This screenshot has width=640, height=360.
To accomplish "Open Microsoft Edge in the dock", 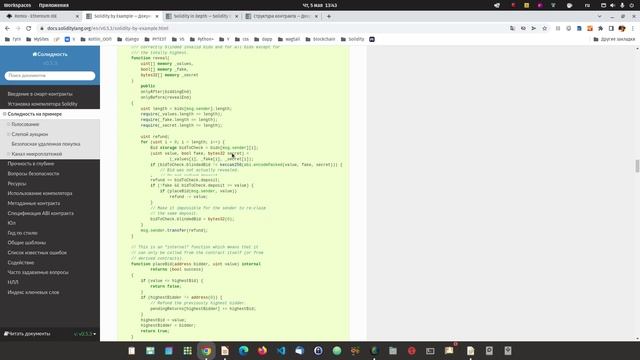I will tap(244, 351).
